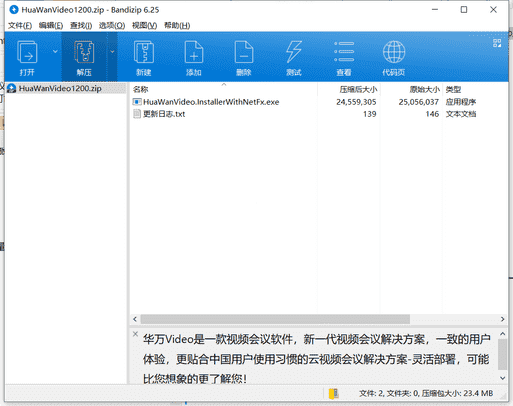The image size is (513, 406).
Task: Click the Bandizip logo in title bar
Action: pyautogui.click(x=14, y=10)
